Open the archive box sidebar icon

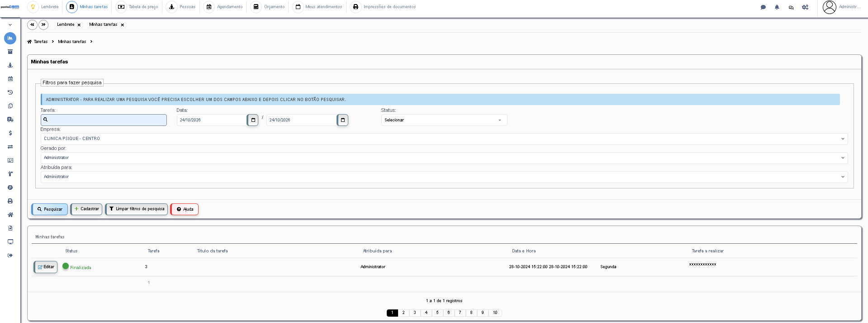click(10, 52)
